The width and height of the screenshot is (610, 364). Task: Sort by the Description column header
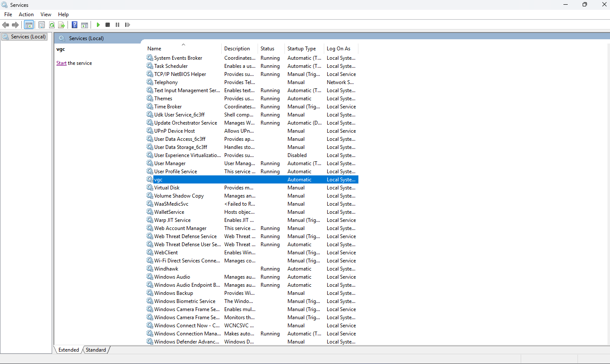pyautogui.click(x=239, y=49)
